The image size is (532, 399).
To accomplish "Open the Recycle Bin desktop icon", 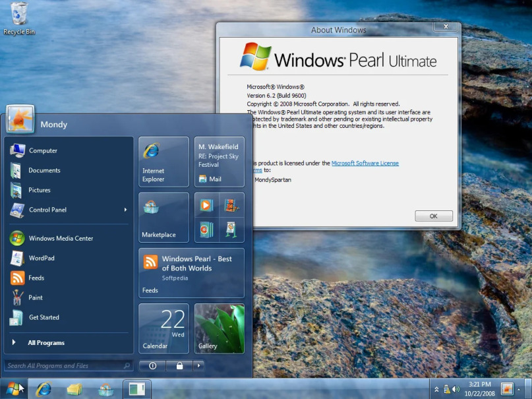I will pos(19,18).
